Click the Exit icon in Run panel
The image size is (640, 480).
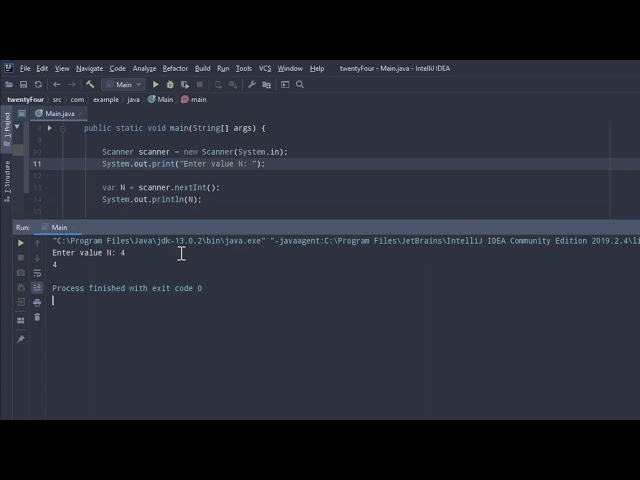point(21,302)
